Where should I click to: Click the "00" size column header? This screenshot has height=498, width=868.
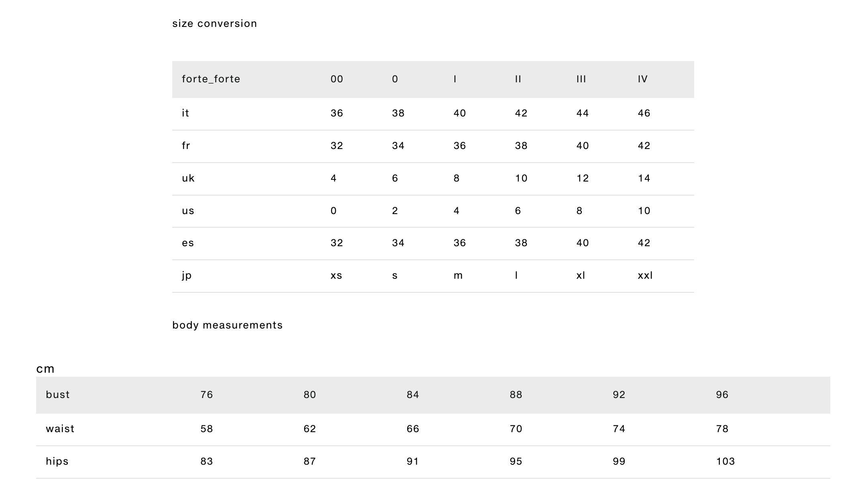click(337, 79)
